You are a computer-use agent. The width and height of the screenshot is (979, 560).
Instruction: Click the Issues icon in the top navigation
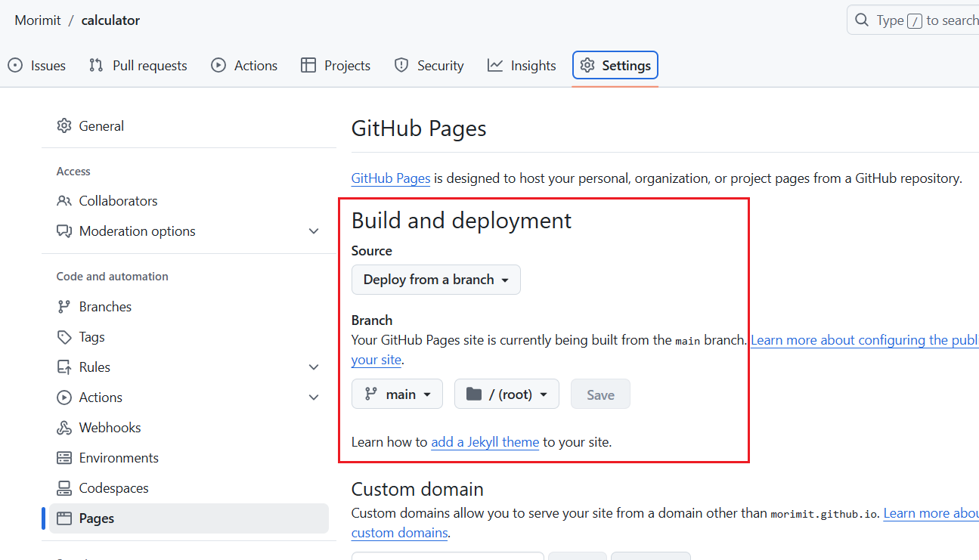point(14,66)
